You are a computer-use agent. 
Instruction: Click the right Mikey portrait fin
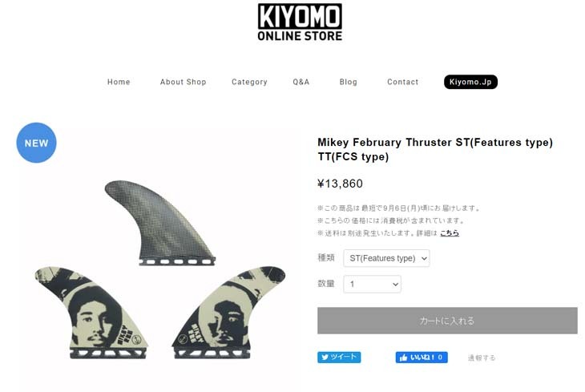pyautogui.click(x=228, y=312)
